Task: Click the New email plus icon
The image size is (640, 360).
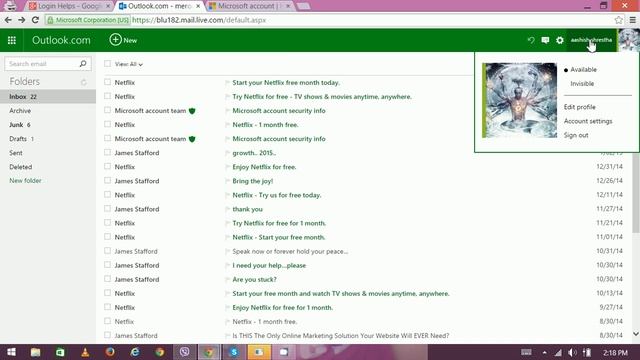Action: pos(116,40)
